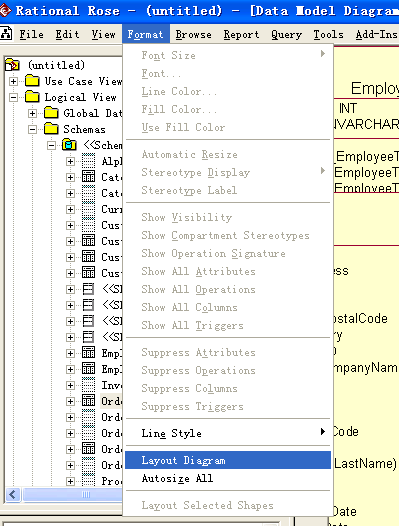Click the Rational Rose app icon in title bar
This screenshot has height=526, width=399.
(x=4, y=10)
